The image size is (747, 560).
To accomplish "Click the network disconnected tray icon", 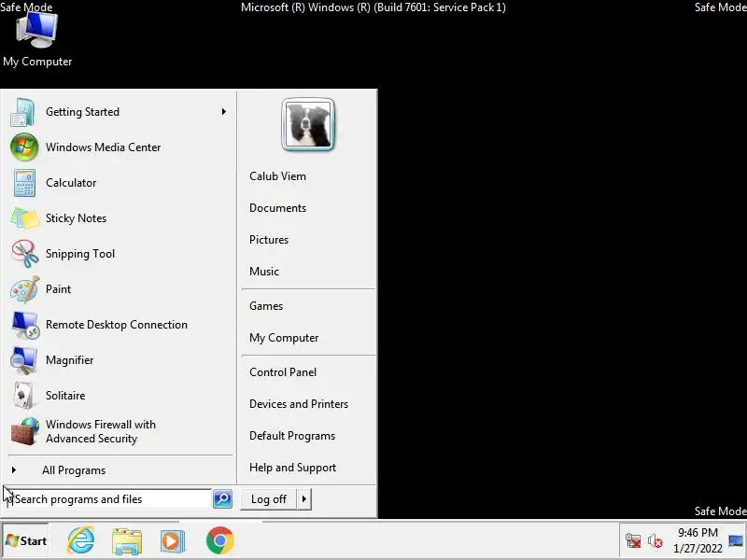I will (633, 541).
